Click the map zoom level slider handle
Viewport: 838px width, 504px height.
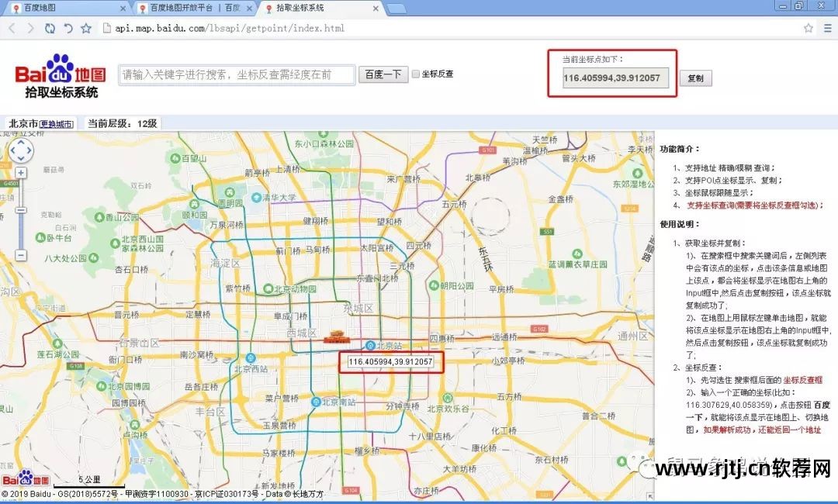(21, 210)
